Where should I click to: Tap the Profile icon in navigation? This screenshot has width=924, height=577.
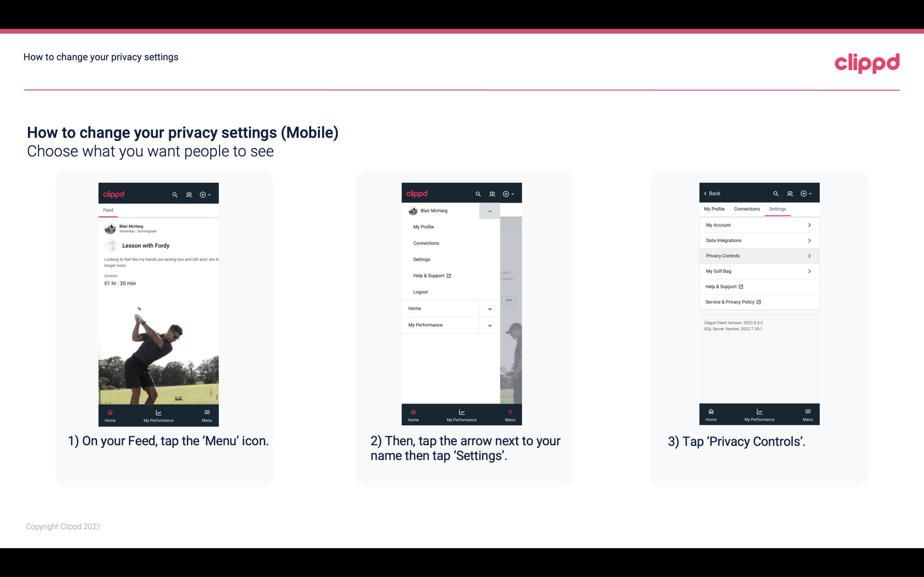click(188, 194)
